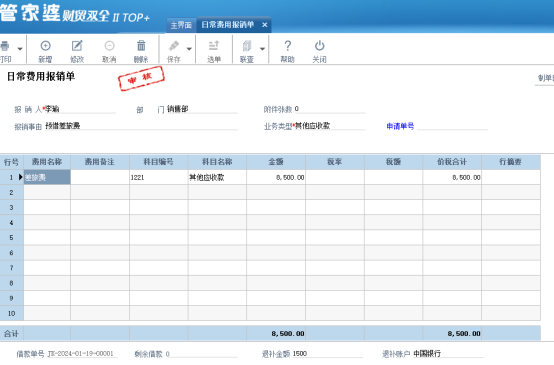Click the 金额 column header
The width and height of the screenshot is (554, 365).
276,162
